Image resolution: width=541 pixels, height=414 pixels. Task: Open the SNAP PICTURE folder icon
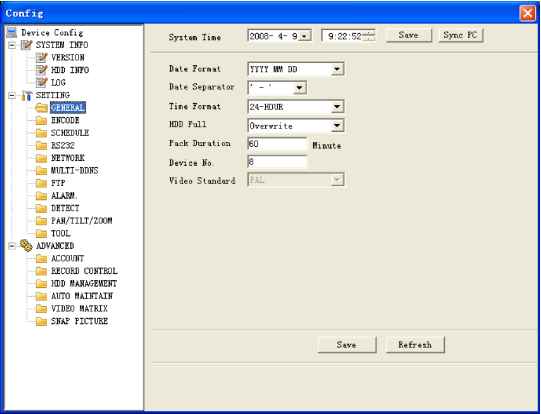41,322
